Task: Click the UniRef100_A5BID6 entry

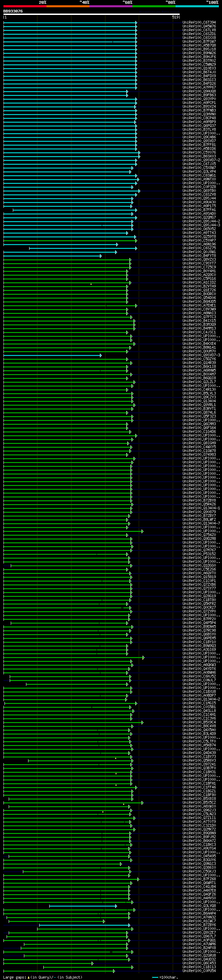Action: pyautogui.click(x=199, y=148)
